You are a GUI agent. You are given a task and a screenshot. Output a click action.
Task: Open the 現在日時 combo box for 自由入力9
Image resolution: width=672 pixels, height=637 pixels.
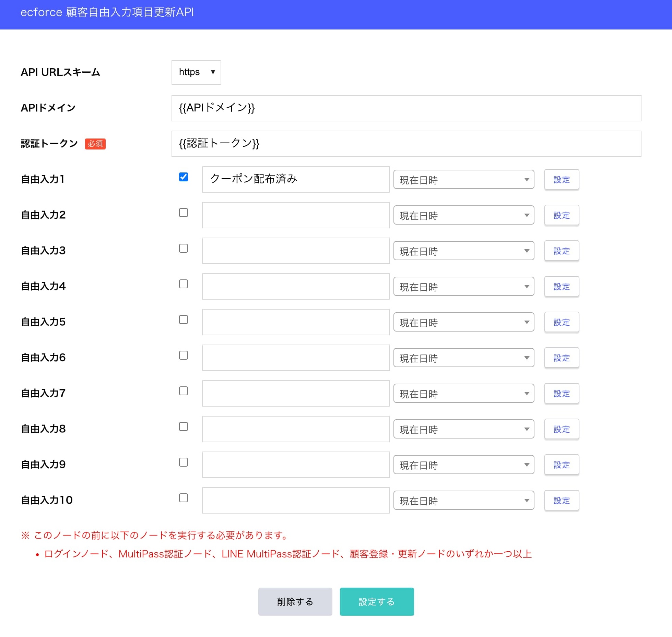click(x=464, y=465)
